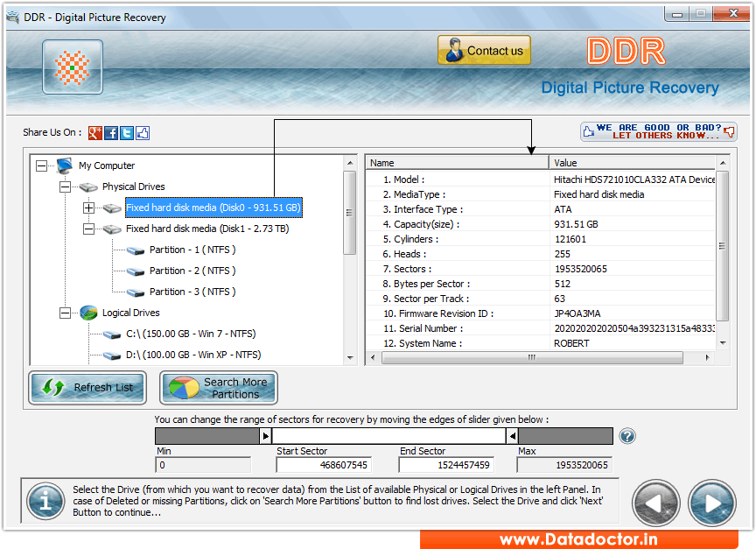This screenshot has width=756, height=549.
Task: Select Partition - 3 (NTFS)
Action: (x=192, y=292)
